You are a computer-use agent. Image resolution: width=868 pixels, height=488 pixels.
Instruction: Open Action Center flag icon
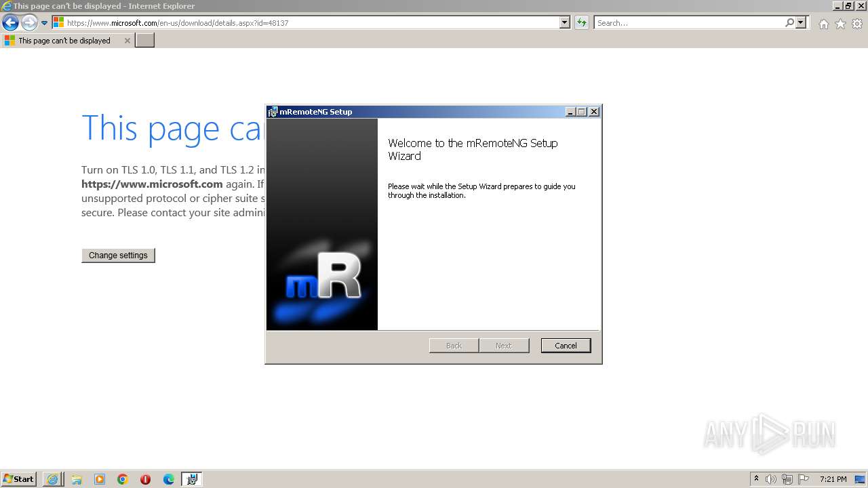pyautogui.click(x=804, y=479)
